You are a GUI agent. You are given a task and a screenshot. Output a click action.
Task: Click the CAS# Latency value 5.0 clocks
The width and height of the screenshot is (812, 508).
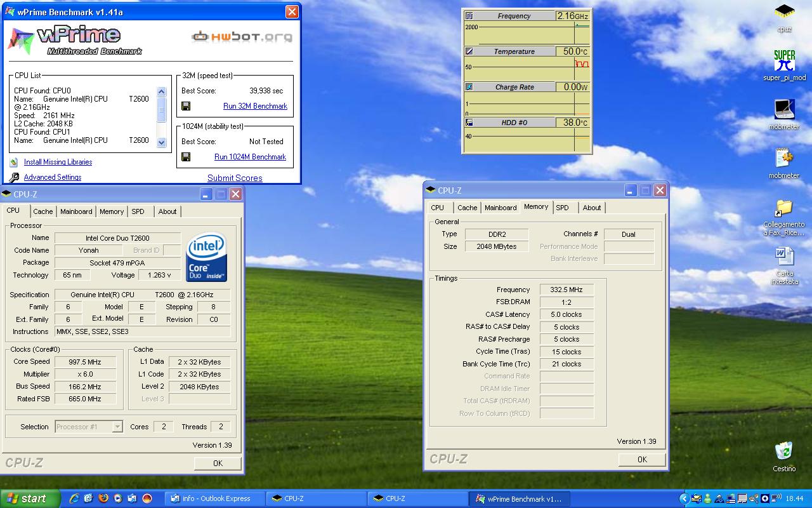point(566,314)
